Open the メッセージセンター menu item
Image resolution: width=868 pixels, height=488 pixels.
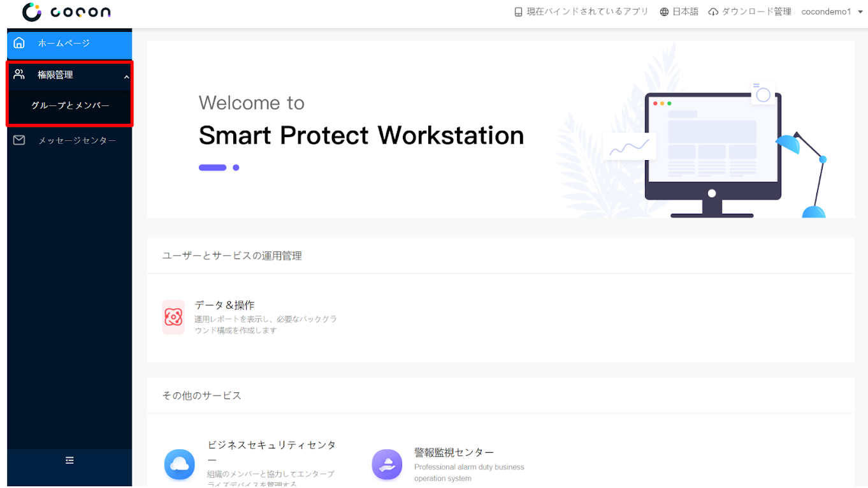tap(69, 140)
